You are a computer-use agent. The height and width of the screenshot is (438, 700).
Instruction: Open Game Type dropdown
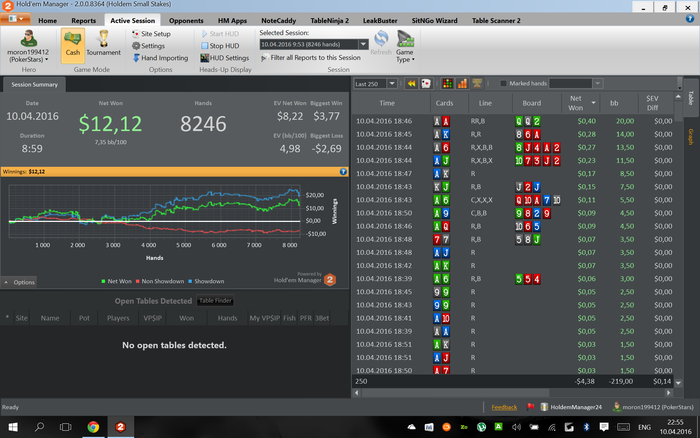click(405, 47)
